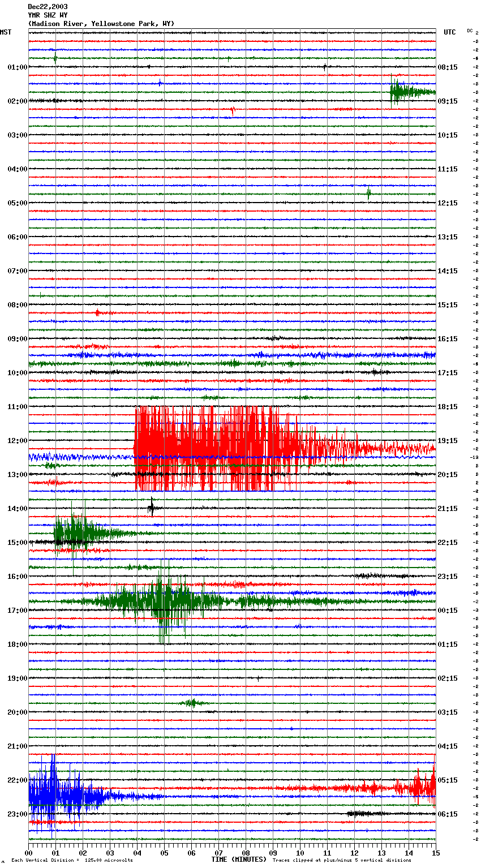Click the 22:15 UTC row label
481x868 pixels.
[x=448, y=543]
